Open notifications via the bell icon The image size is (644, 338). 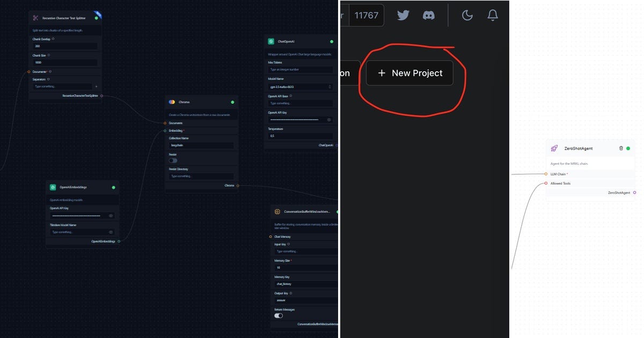pyautogui.click(x=492, y=16)
